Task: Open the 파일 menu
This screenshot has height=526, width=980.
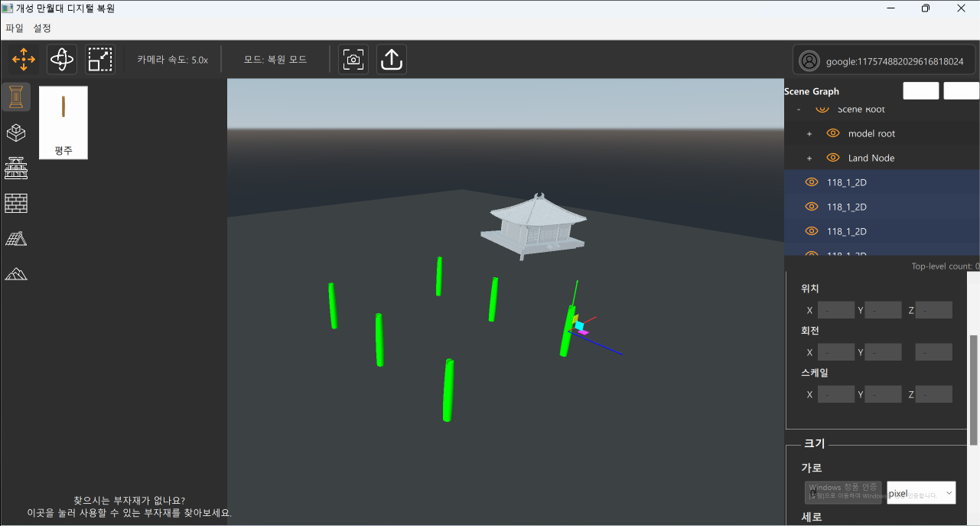Action: (x=15, y=28)
